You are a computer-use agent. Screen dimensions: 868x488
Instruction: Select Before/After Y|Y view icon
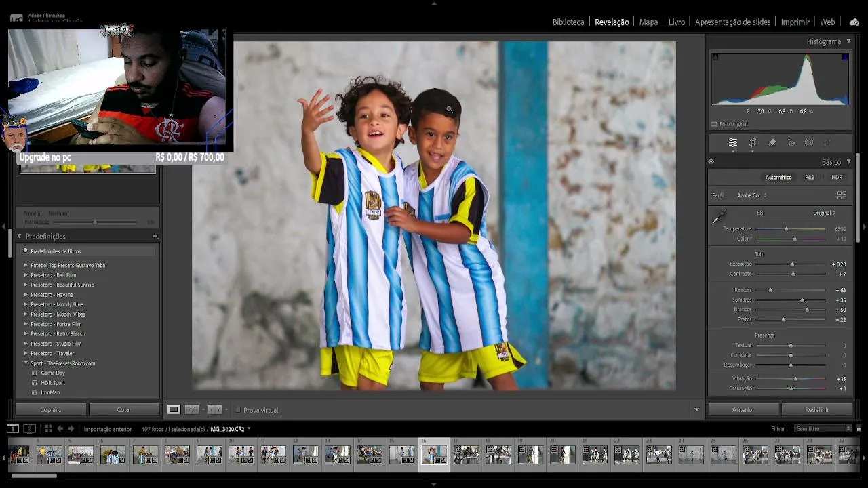pyautogui.click(x=215, y=409)
